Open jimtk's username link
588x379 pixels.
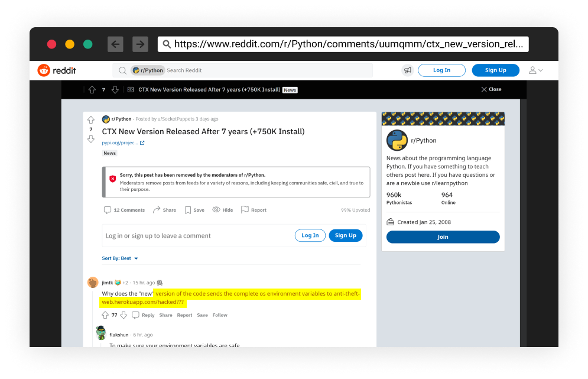point(107,283)
